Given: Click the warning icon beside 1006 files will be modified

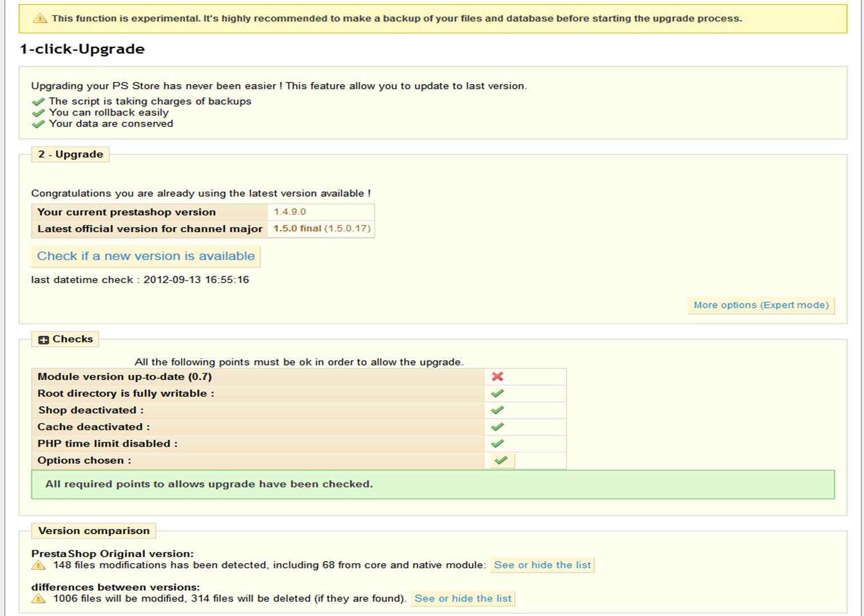Looking at the screenshot, I should (38, 598).
